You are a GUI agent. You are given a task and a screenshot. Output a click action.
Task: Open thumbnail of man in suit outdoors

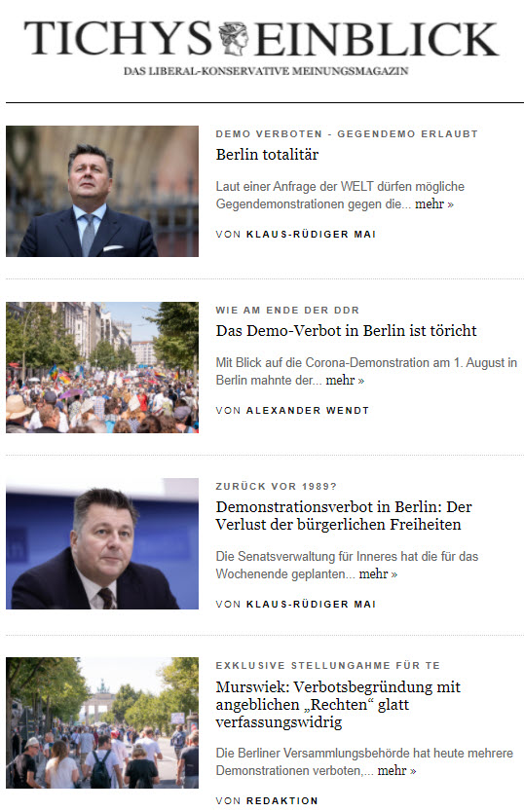tap(102, 191)
